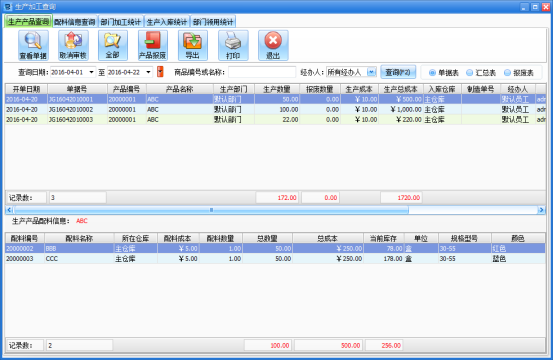Click the 入库仓库 column header

coord(442,89)
